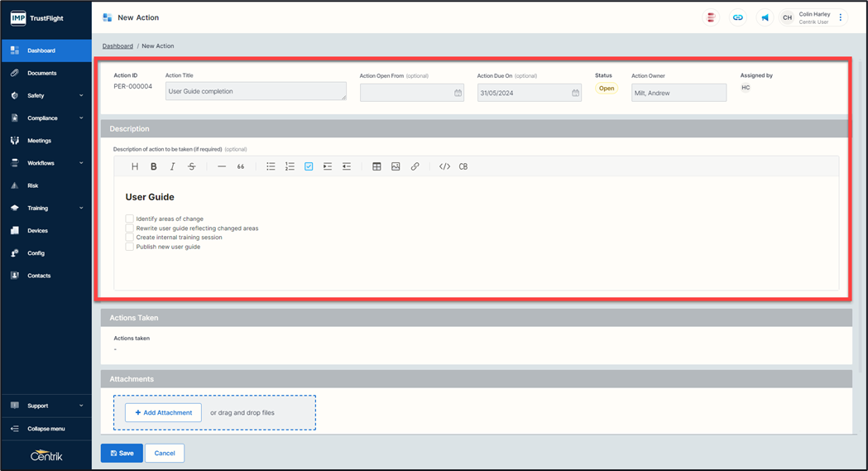Expand the Safety menu in sidebar

pos(46,96)
